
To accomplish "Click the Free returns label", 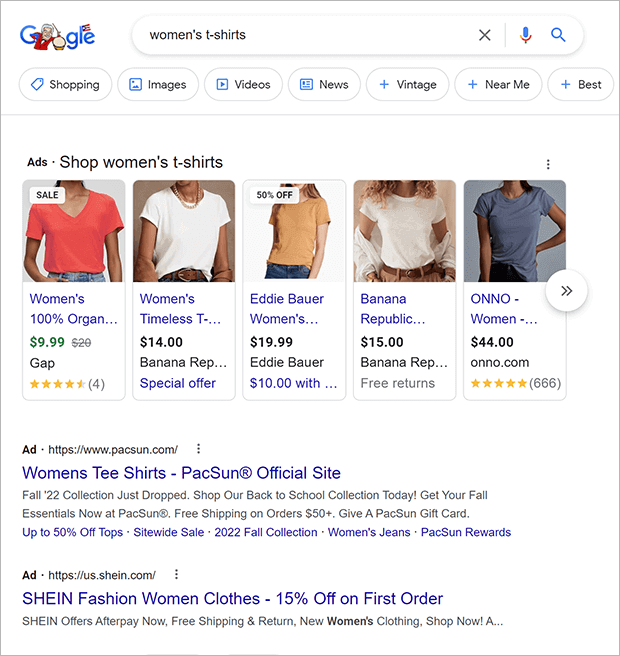I will pyautogui.click(x=398, y=383).
